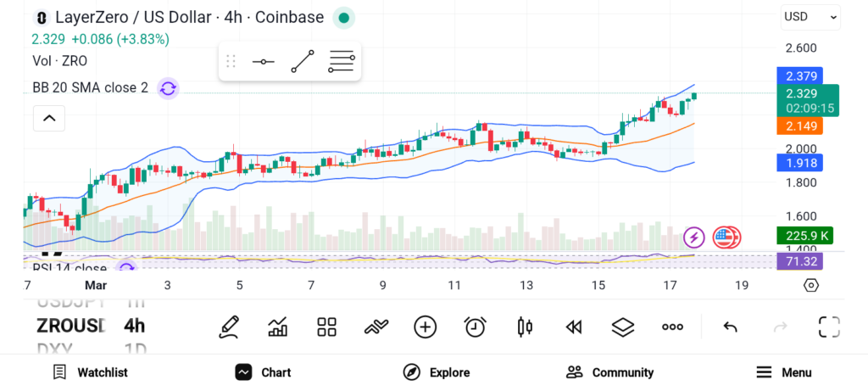
Task: Select the pencil drawing tool
Action: [229, 327]
